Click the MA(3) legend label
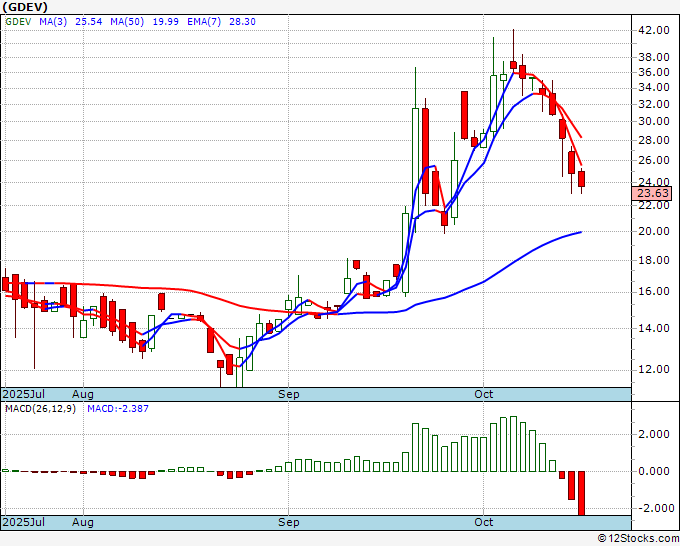The height and width of the screenshot is (546, 680). (x=53, y=22)
